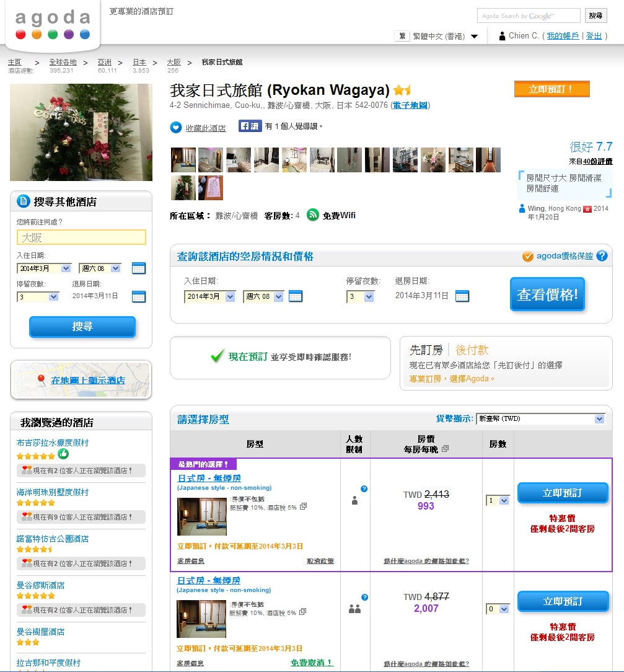Click the main hotel photo with Christmas tree

[x=81, y=132]
